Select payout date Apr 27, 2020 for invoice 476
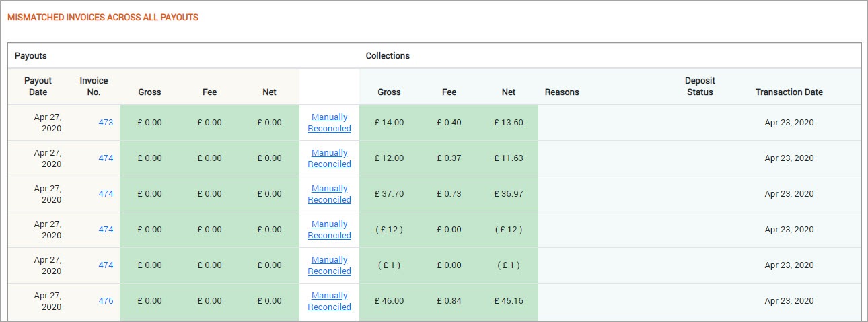 48,301
